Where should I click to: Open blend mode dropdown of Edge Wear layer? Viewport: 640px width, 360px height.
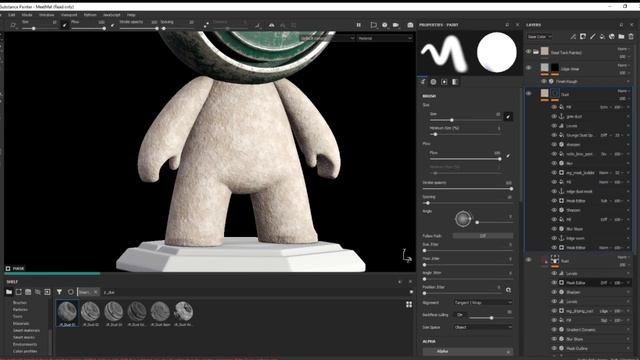point(624,65)
